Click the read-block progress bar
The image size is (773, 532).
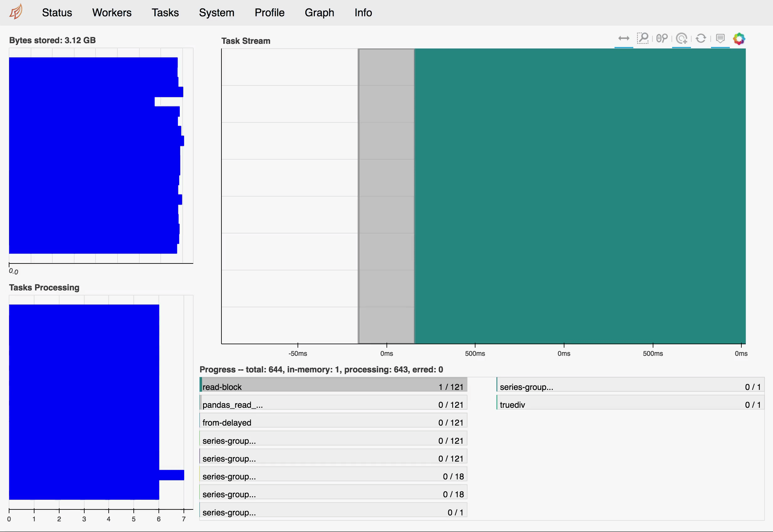333,385
